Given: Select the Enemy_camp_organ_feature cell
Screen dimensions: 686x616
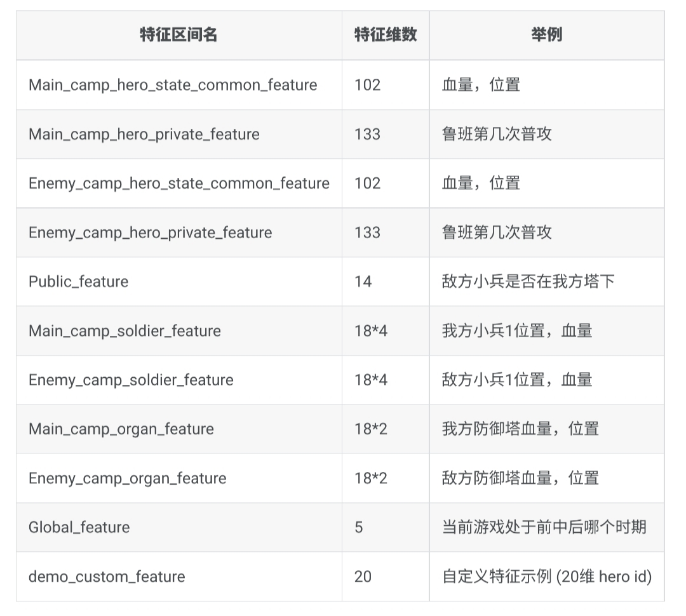Looking at the screenshot, I should (x=127, y=478).
